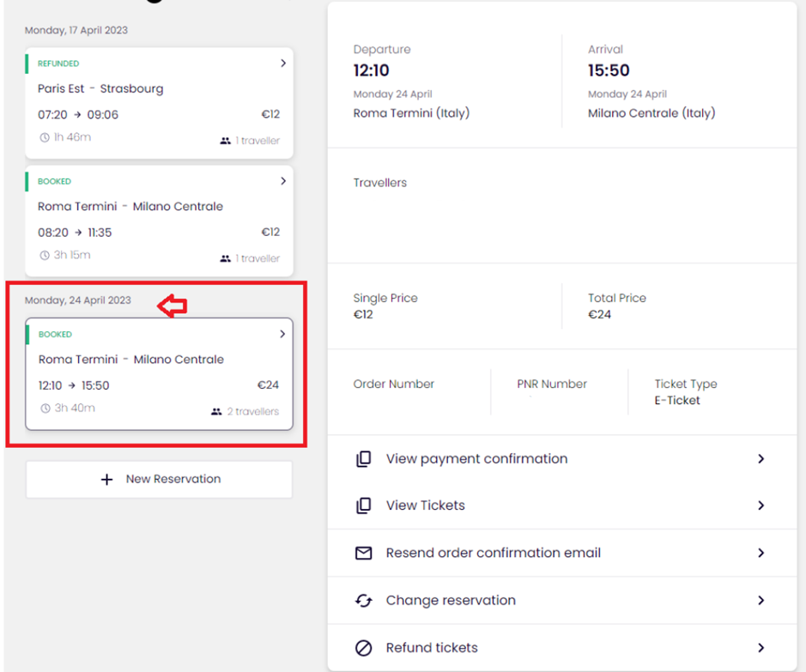Screen dimensions: 806x672
Task: Expand the 08:20 Roma Termini booking chevron
Action: 283,181
